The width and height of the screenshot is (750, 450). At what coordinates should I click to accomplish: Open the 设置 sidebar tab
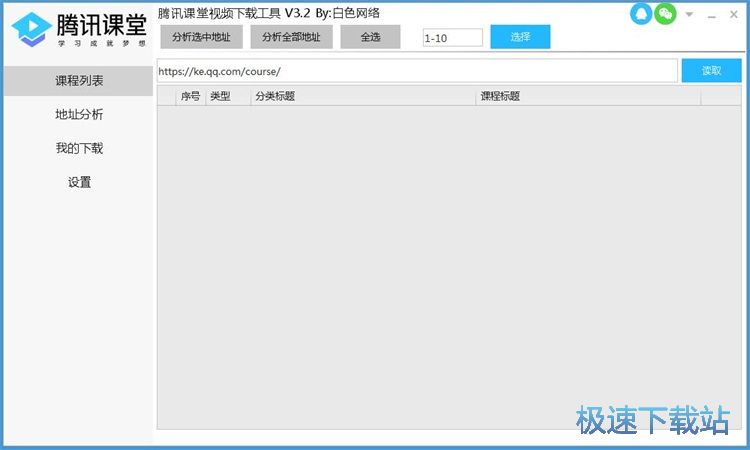pyautogui.click(x=78, y=182)
